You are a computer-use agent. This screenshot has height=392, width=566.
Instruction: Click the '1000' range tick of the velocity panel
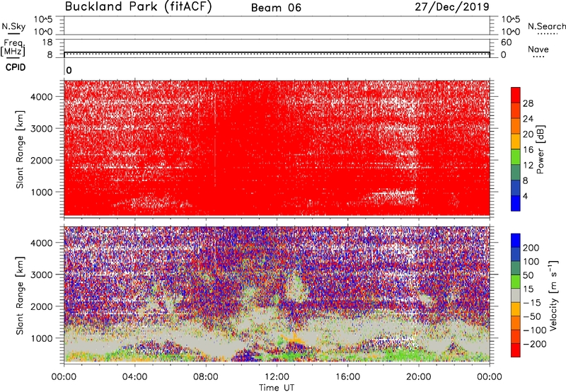(x=42, y=338)
